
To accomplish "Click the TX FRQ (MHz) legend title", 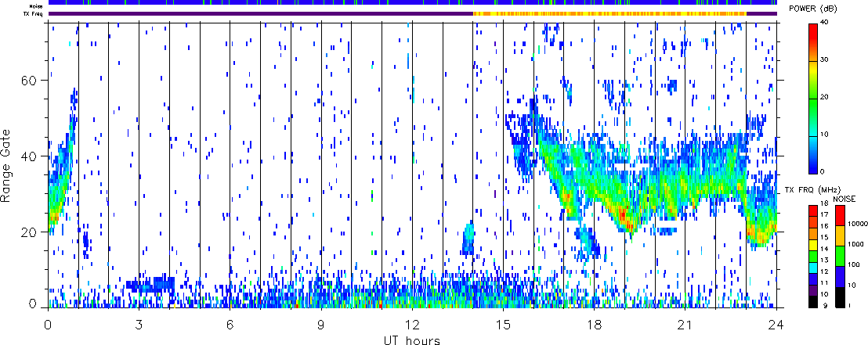I will (810, 191).
